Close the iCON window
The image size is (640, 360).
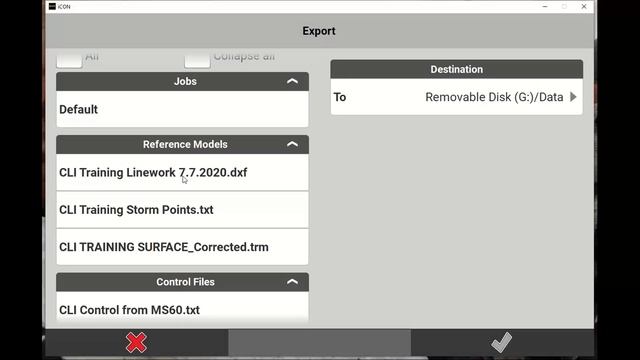[584, 7]
